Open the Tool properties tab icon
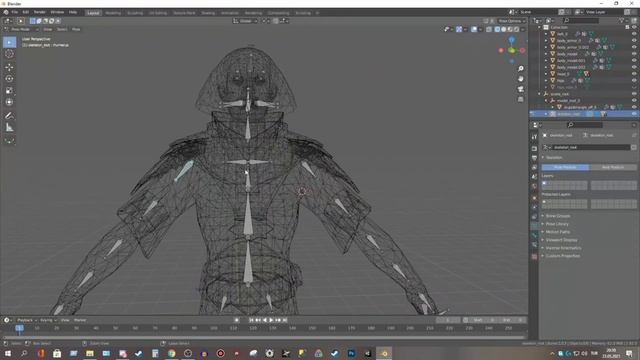Viewport: 640px width, 360px height. [534, 137]
